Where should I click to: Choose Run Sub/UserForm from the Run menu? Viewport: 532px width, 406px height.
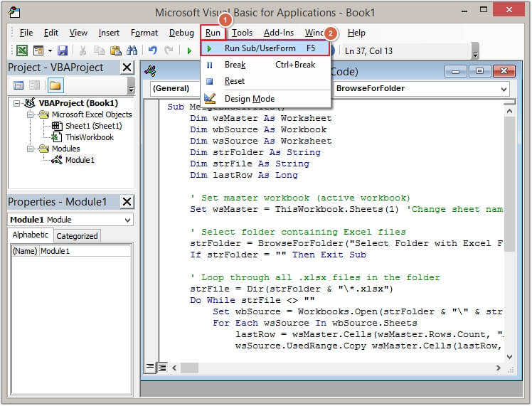point(260,48)
